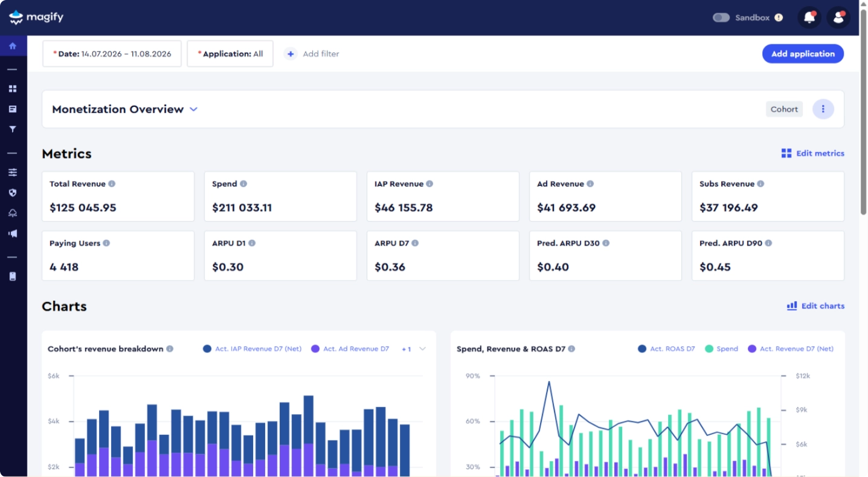Screen dimensions: 868x477
Task: Show info for Pred. ARPU D30 metric
Action: [606, 243]
